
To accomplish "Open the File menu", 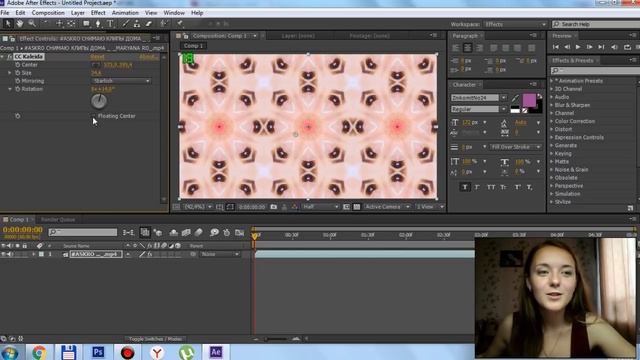I will 5,13.
